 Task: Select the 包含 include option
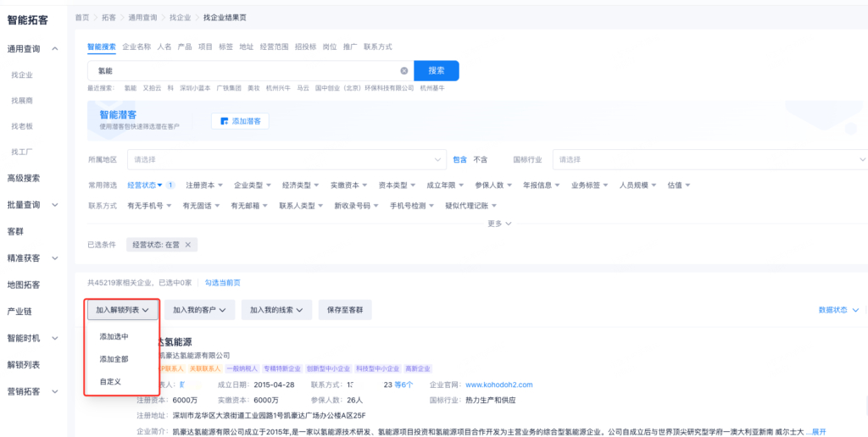point(459,159)
